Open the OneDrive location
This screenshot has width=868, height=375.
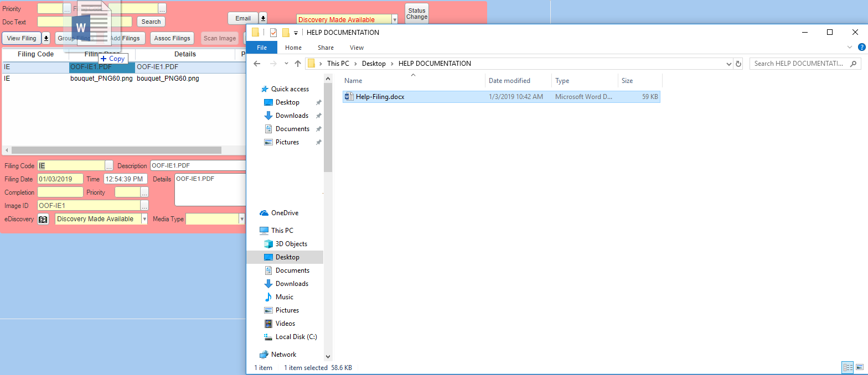pos(285,213)
